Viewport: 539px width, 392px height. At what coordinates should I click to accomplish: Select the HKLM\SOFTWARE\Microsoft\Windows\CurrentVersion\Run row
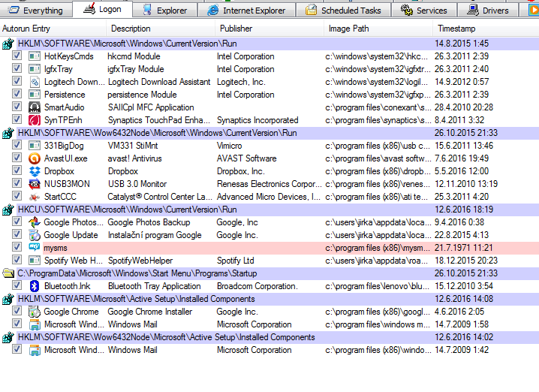point(269,44)
